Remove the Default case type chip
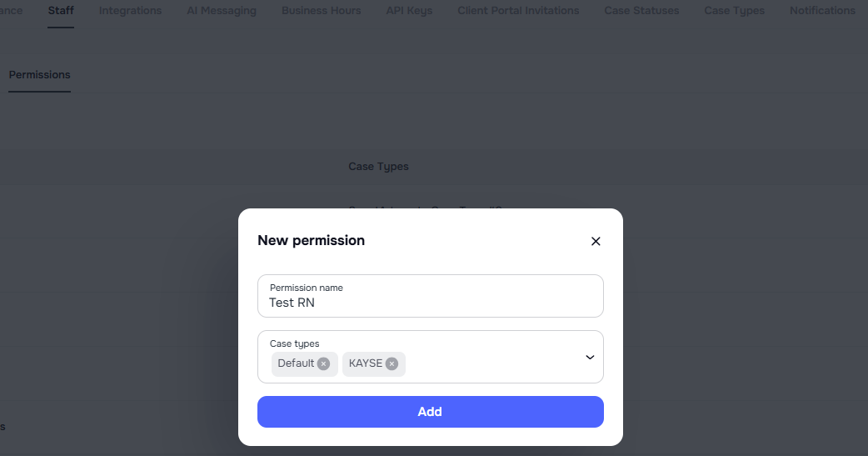The height and width of the screenshot is (456, 868). (323, 363)
